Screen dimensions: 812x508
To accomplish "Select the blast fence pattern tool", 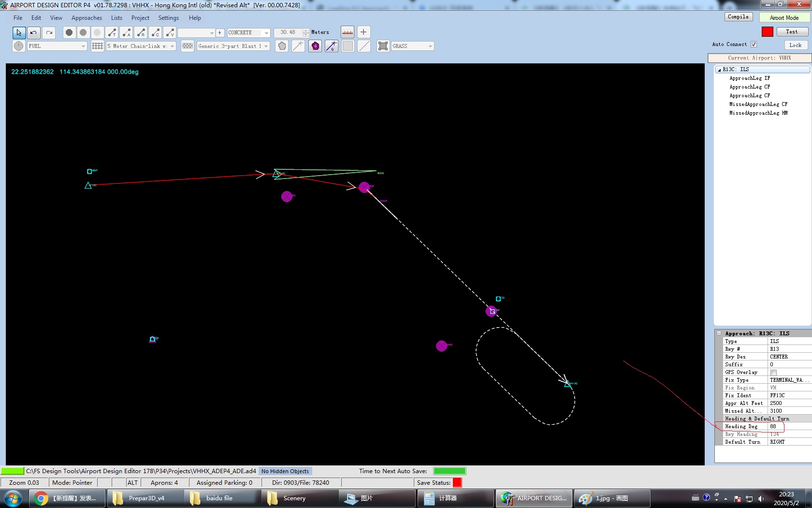I will [x=188, y=46].
